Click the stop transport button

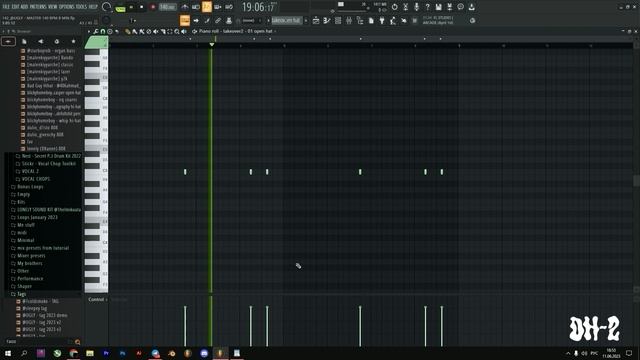coord(142,7)
